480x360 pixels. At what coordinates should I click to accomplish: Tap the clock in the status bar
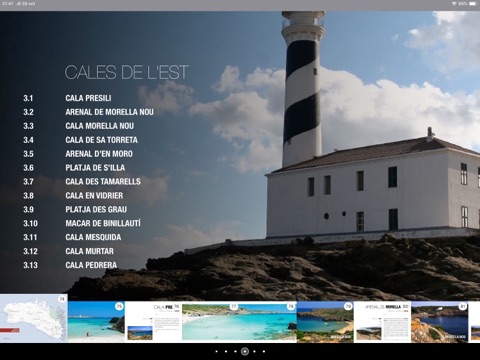point(7,4)
